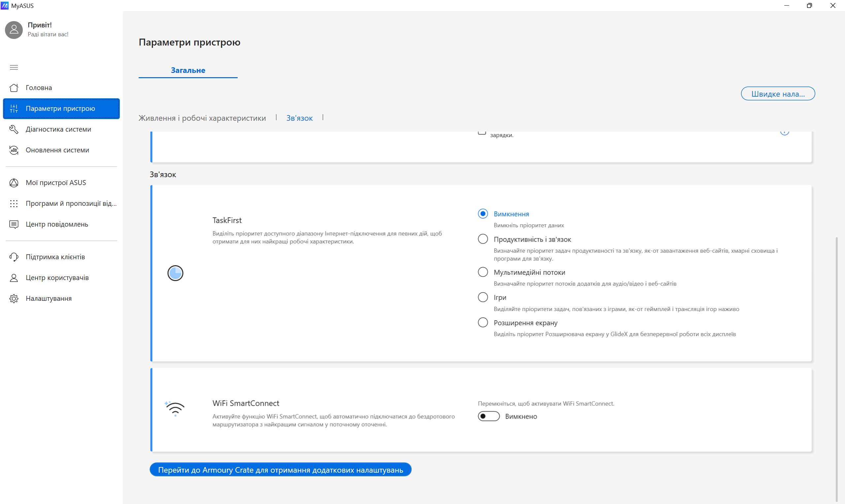The height and width of the screenshot is (504, 845).
Task: Select Мультимедійні потоки radio option
Action: (483, 272)
